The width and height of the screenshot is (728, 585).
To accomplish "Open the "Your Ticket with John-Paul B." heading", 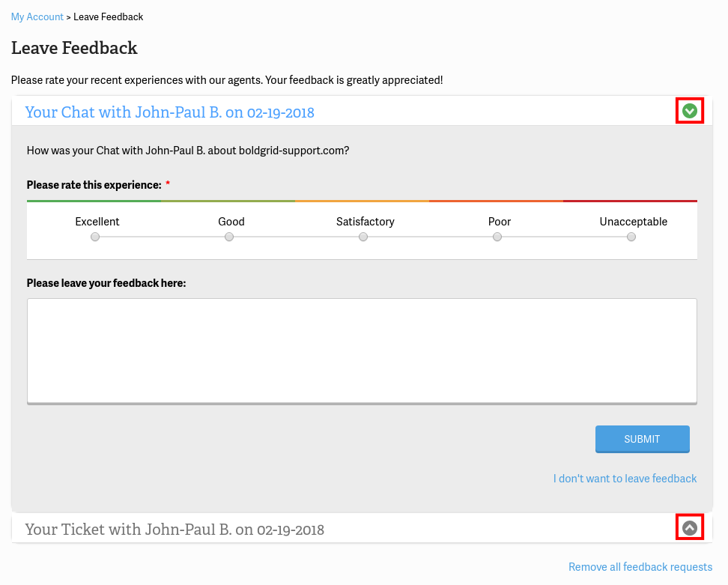I will click(x=175, y=530).
